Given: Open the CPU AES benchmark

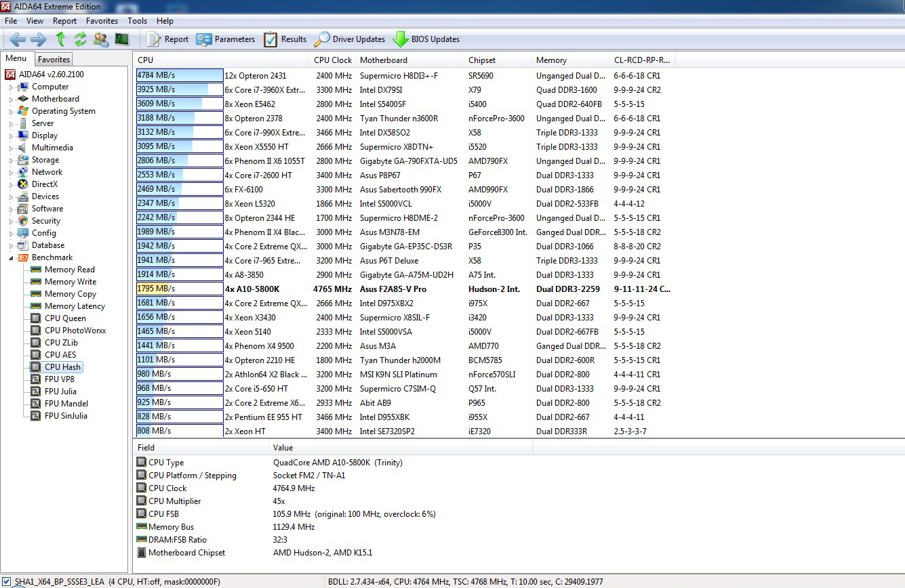Looking at the screenshot, I should (60, 355).
